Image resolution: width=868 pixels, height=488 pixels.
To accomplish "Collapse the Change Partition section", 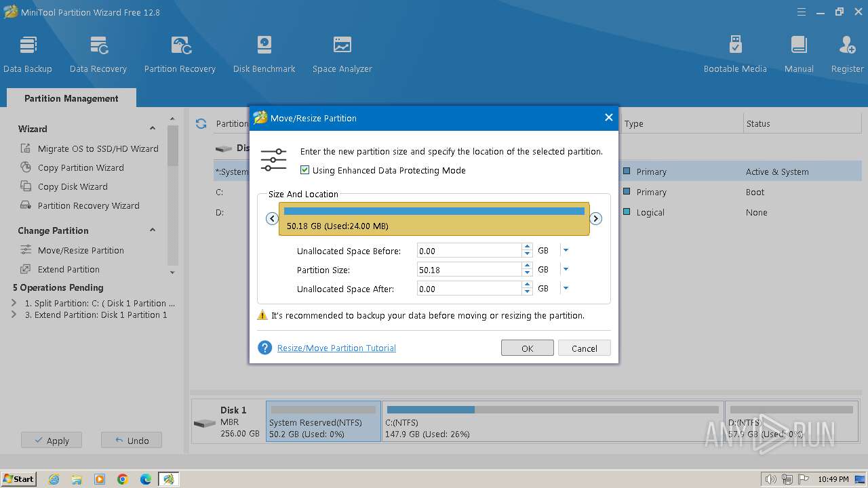I will 152,230.
